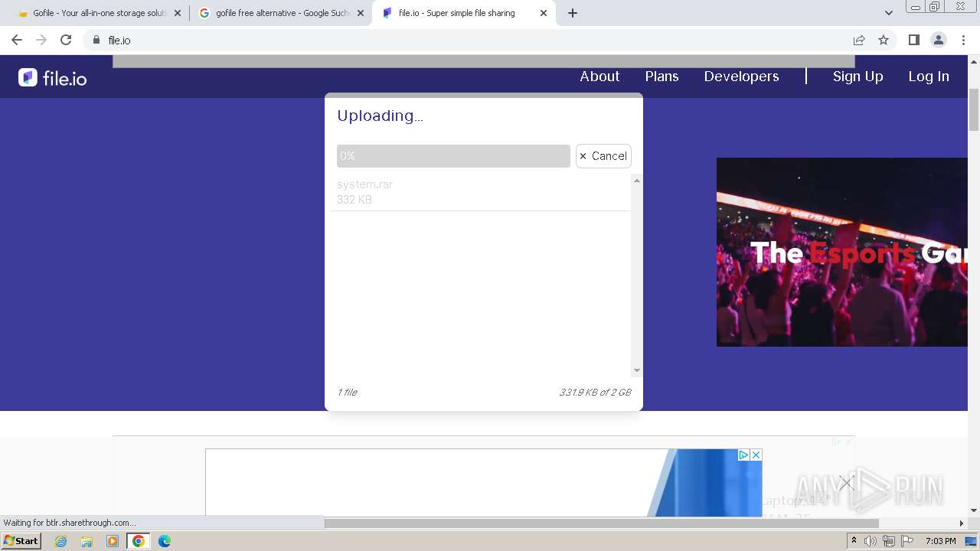980x551 pixels.
Task: Click the site lock icon
Action: click(x=96, y=40)
